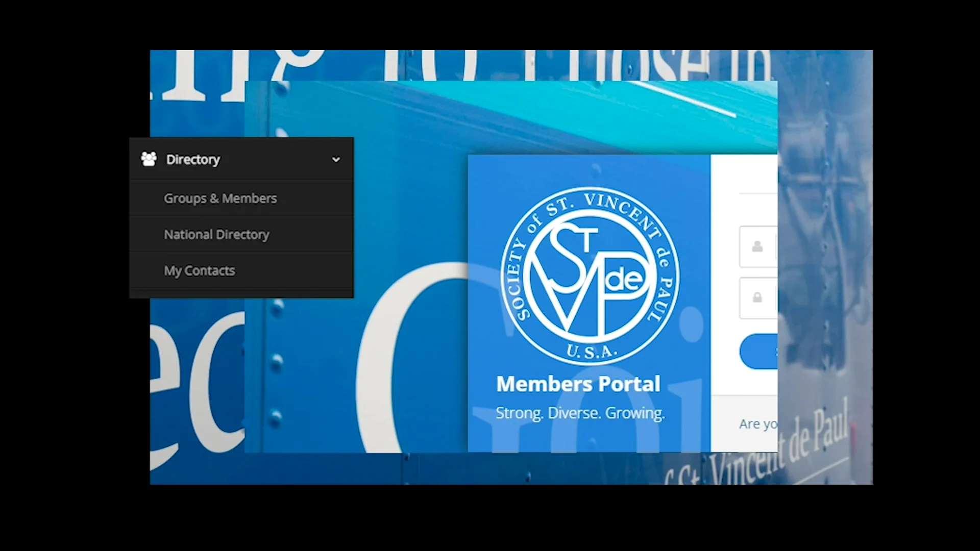Click the tagline 'Strong. Diverse. Growing.'

tap(580, 413)
